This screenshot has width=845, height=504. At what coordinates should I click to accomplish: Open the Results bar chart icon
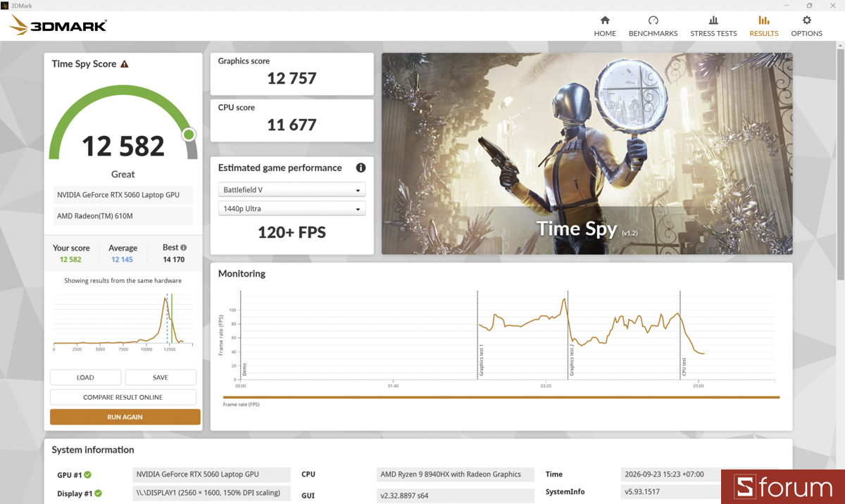tap(763, 20)
